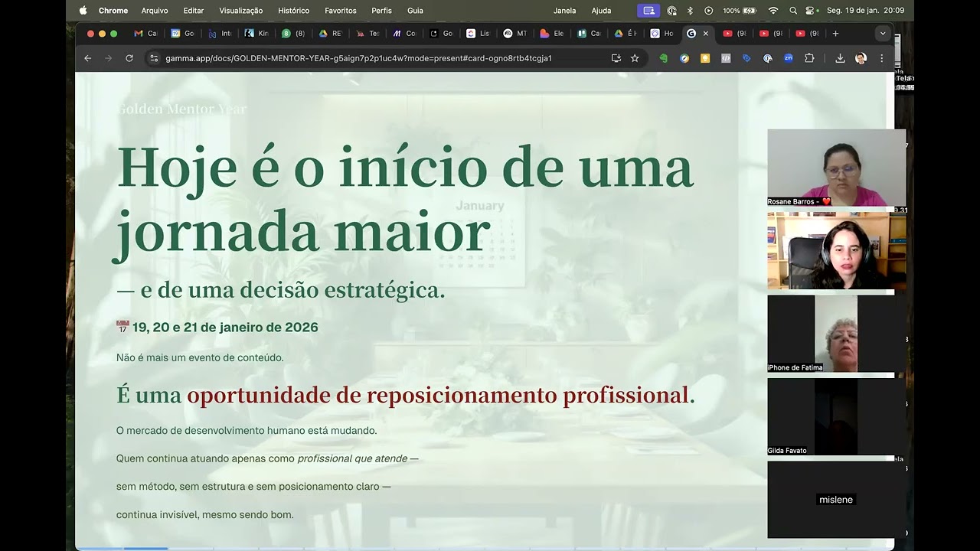This screenshot has width=980, height=551.
Task: Click the green Evernote-like extension icon
Action: click(x=663, y=58)
